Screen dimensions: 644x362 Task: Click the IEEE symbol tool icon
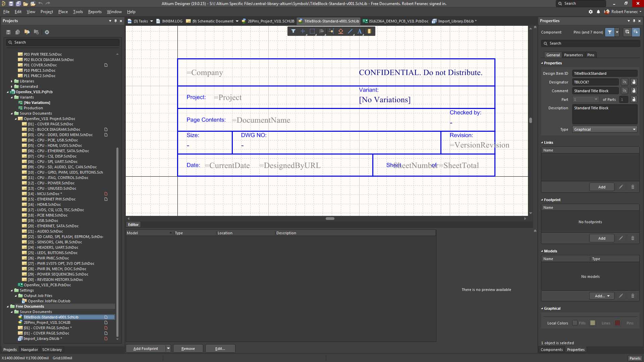(x=341, y=31)
